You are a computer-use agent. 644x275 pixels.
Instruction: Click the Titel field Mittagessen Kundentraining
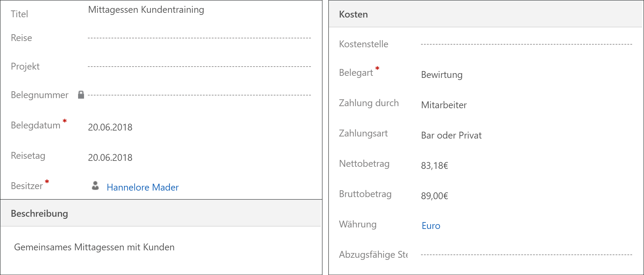tap(146, 10)
